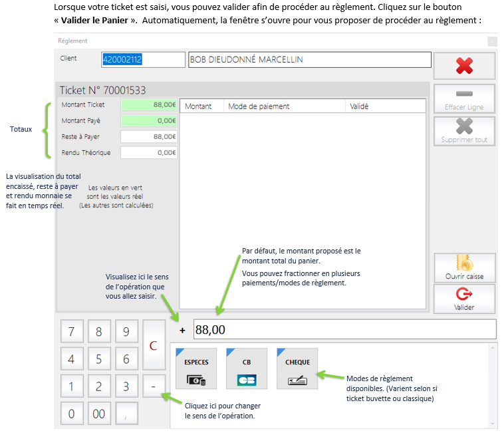Select the ESPECES cash payment mode
Screen dimensions: 504x433
[196, 368]
